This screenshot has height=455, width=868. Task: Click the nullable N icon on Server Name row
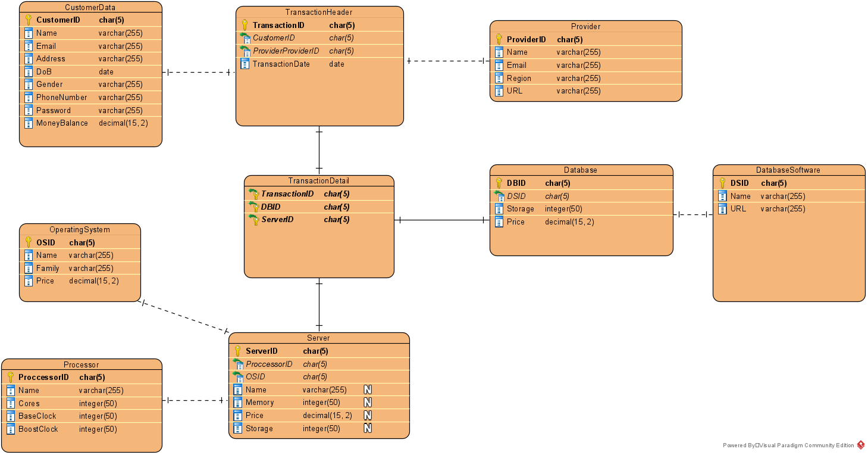[368, 389]
